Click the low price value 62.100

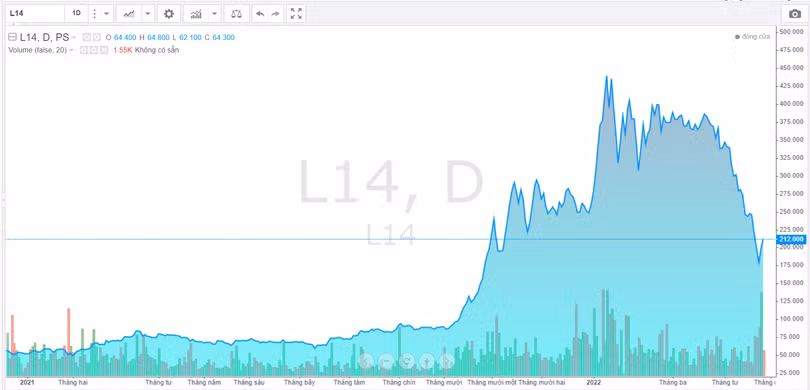click(x=190, y=37)
